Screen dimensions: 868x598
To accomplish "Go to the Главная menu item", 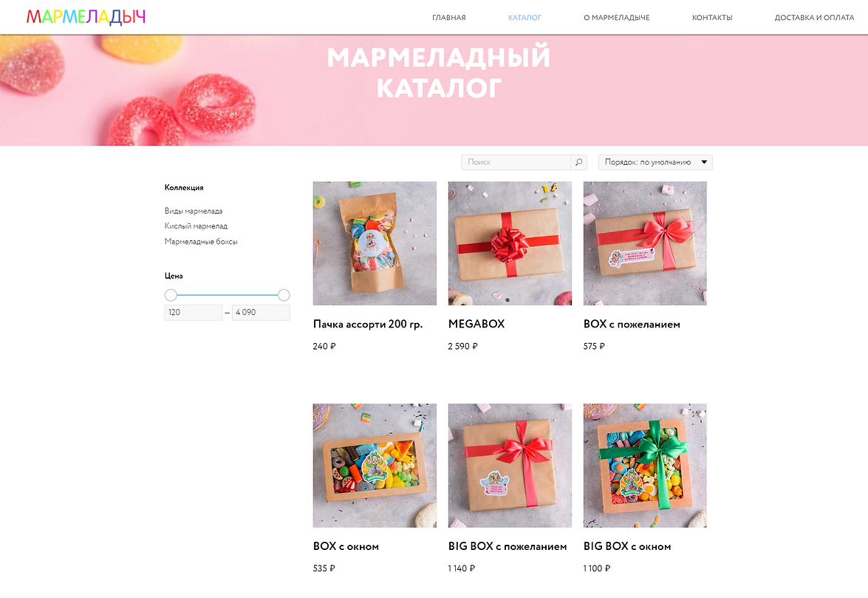I will tap(449, 18).
